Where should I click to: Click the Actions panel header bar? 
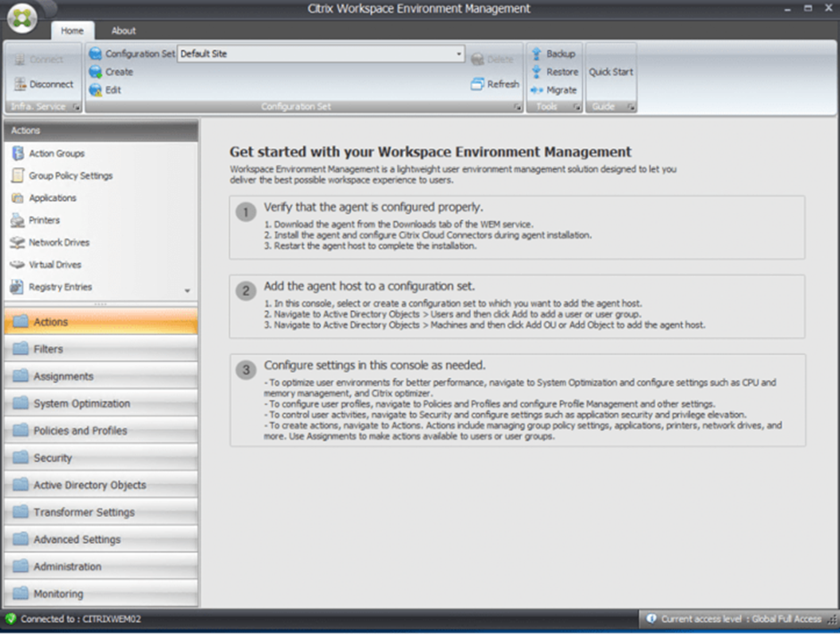tap(101, 131)
